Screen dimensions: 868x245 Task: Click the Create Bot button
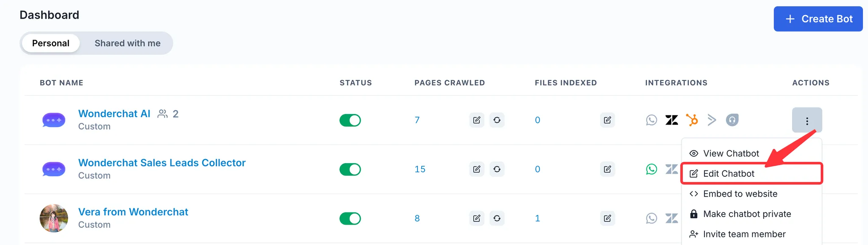(818, 19)
